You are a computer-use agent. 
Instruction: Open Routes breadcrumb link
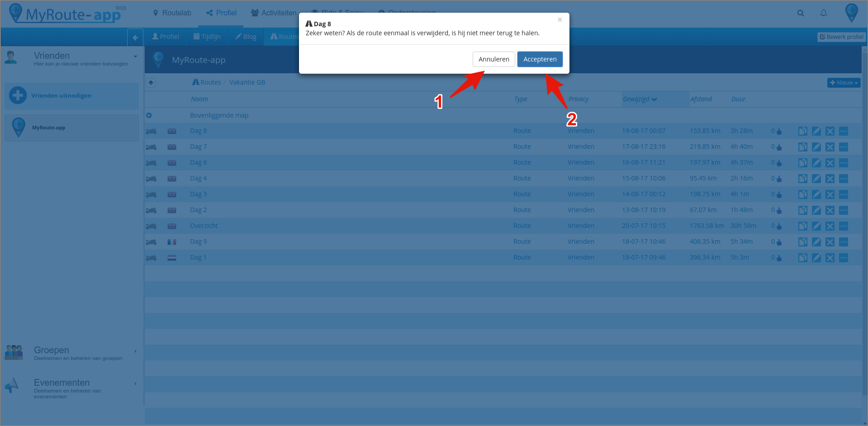click(x=207, y=82)
